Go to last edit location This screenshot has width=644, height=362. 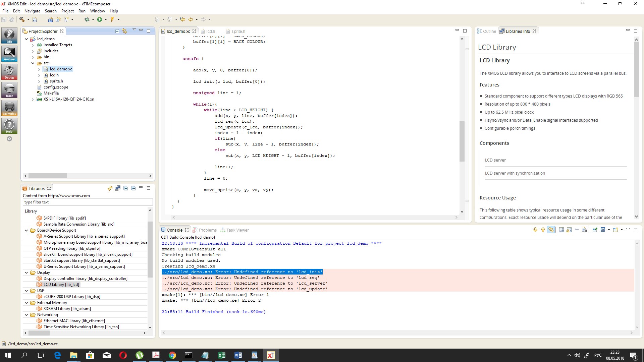(x=182, y=19)
